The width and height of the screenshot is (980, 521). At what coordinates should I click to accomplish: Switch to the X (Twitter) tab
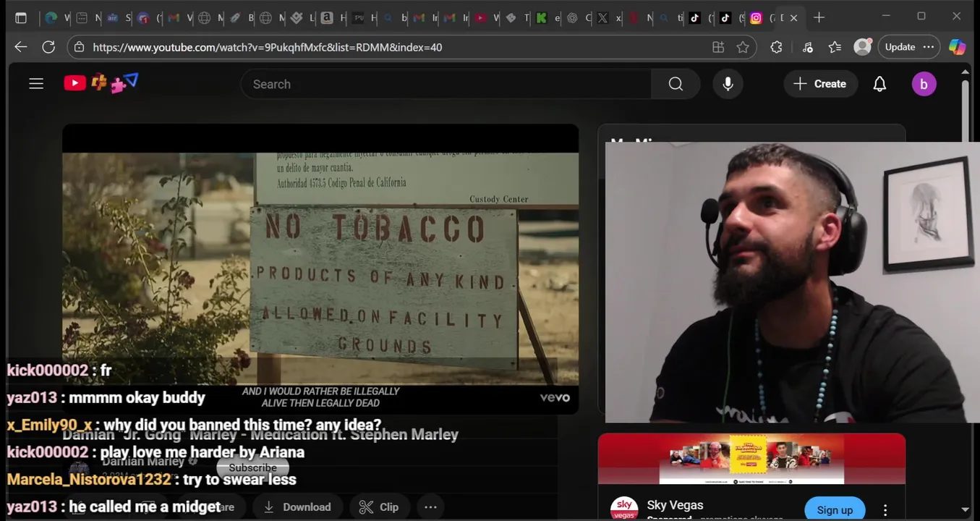(602, 18)
